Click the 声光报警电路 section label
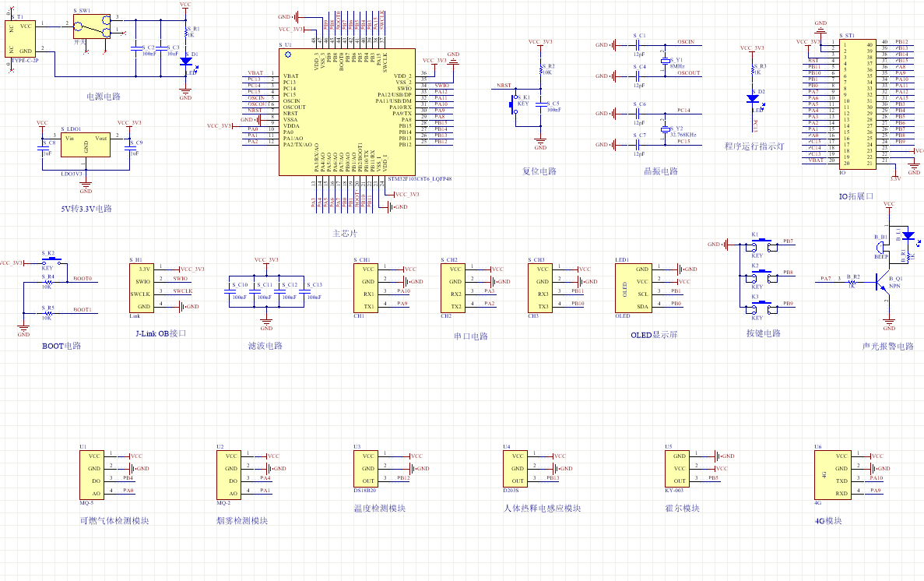Screen dimensions: 924x581 pyautogui.click(x=888, y=347)
